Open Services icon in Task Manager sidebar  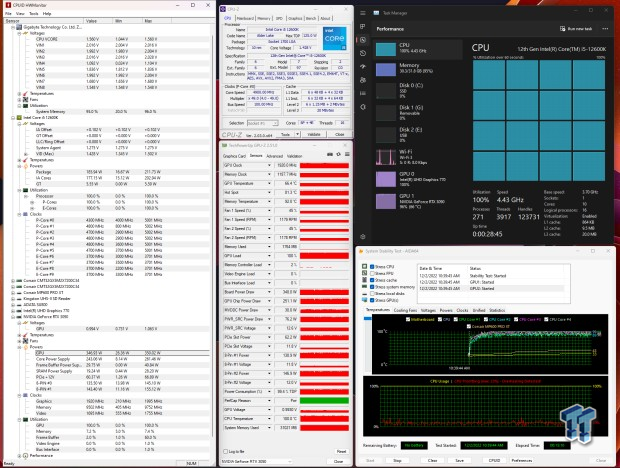click(x=363, y=107)
